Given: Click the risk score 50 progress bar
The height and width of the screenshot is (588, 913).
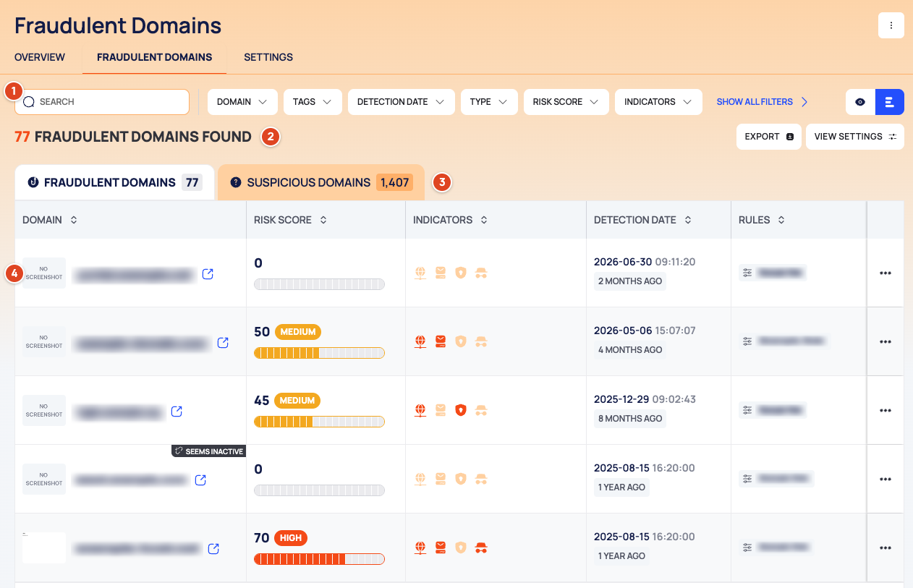Looking at the screenshot, I should pos(319,353).
